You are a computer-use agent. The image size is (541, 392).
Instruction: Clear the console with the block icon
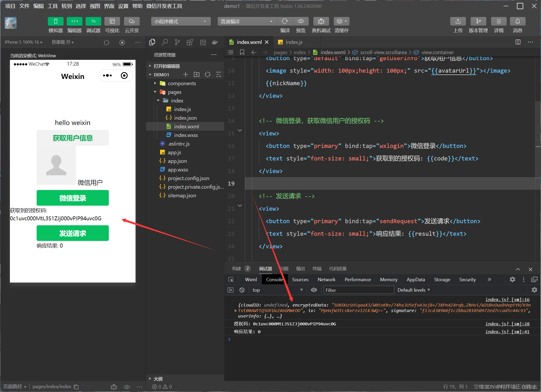242,290
